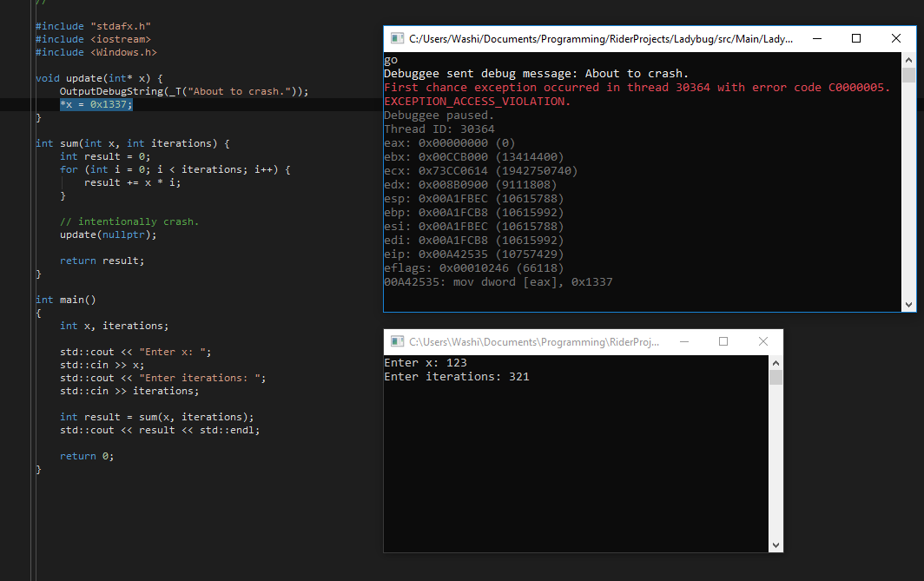The image size is (924, 581).
Task: Click the highlighted '*x = 0x1337;' code line
Action: click(96, 104)
